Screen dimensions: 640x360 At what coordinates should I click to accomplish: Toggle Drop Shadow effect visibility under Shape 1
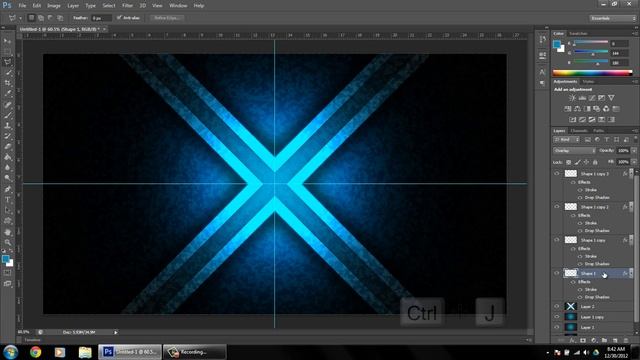tap(580, 297)
